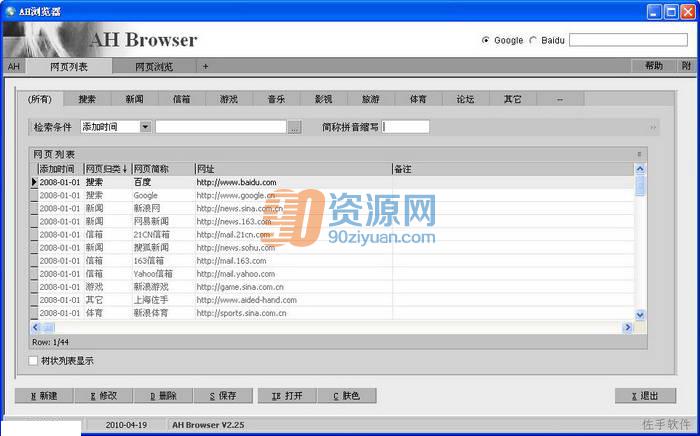Screen dimensions: 700x436
Task: Click the 删除 button
Action: tap(163, 396)
